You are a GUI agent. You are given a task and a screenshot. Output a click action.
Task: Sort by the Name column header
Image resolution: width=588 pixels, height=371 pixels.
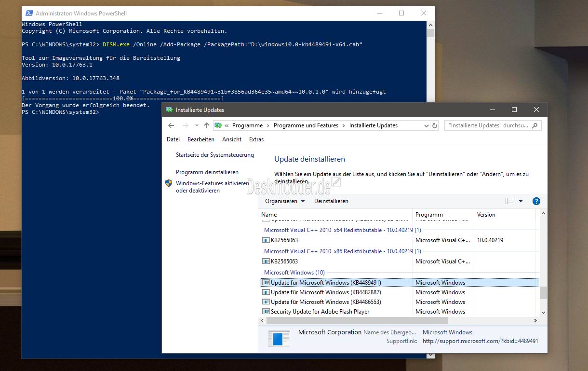point(335,215)
